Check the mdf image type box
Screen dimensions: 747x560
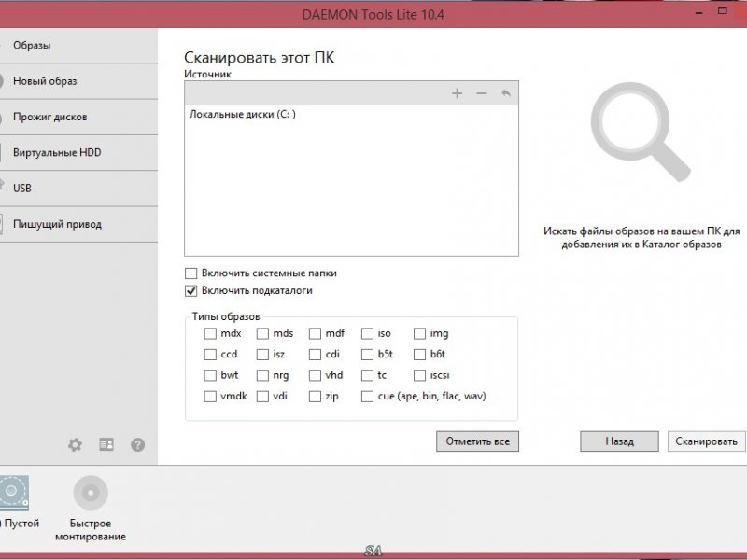[315, 334]
